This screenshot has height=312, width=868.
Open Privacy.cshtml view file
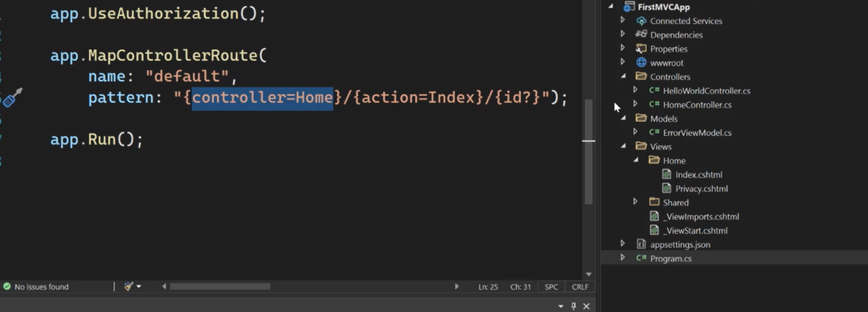[x=701, y=188]
